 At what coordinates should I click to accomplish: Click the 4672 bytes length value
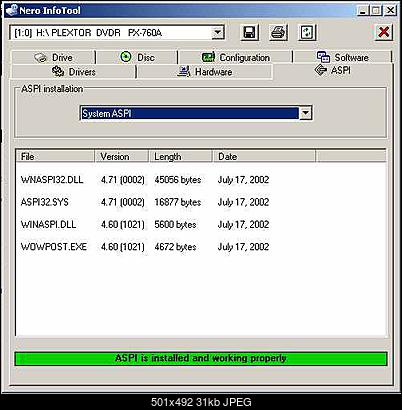coord(175,247)
